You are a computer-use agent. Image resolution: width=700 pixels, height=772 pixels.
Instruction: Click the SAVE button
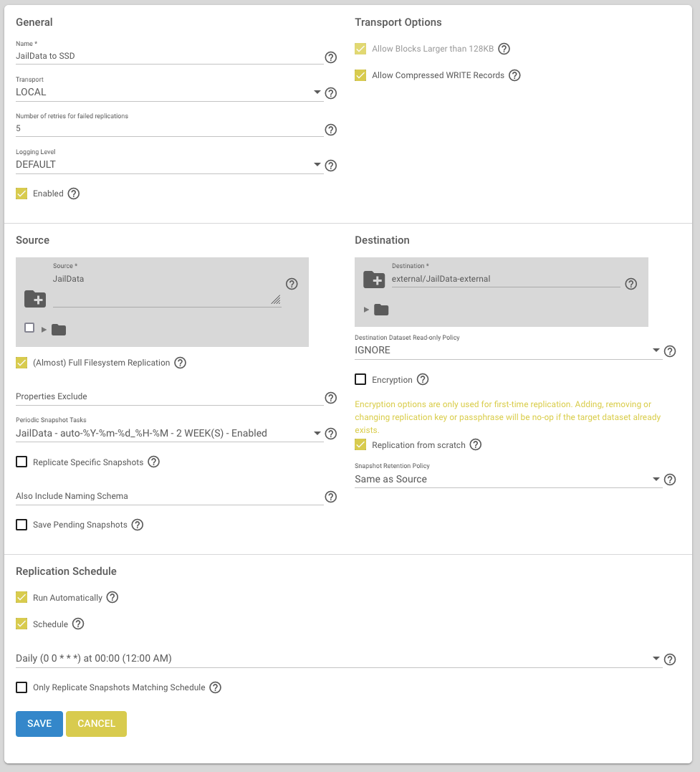39,724
